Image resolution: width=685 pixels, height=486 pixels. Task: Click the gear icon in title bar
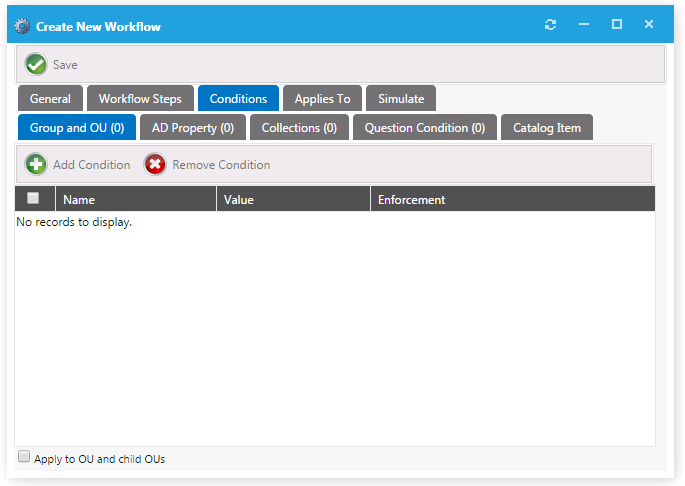22,26
